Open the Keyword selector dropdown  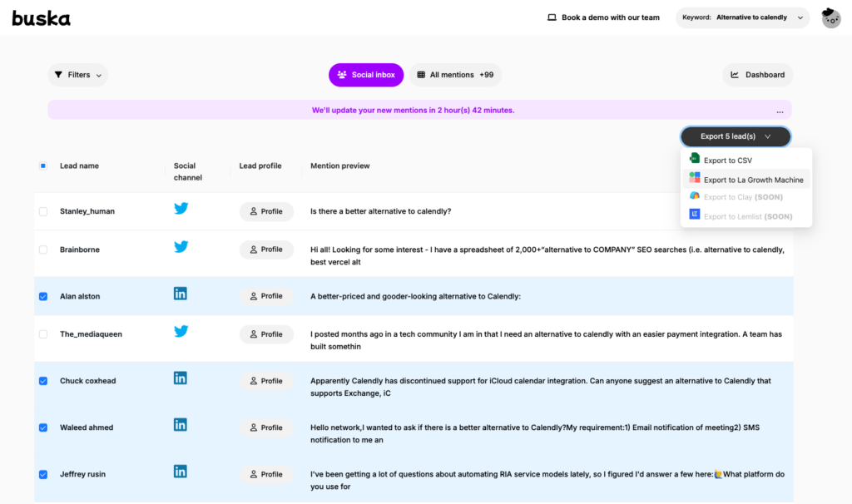pos(743,17)
